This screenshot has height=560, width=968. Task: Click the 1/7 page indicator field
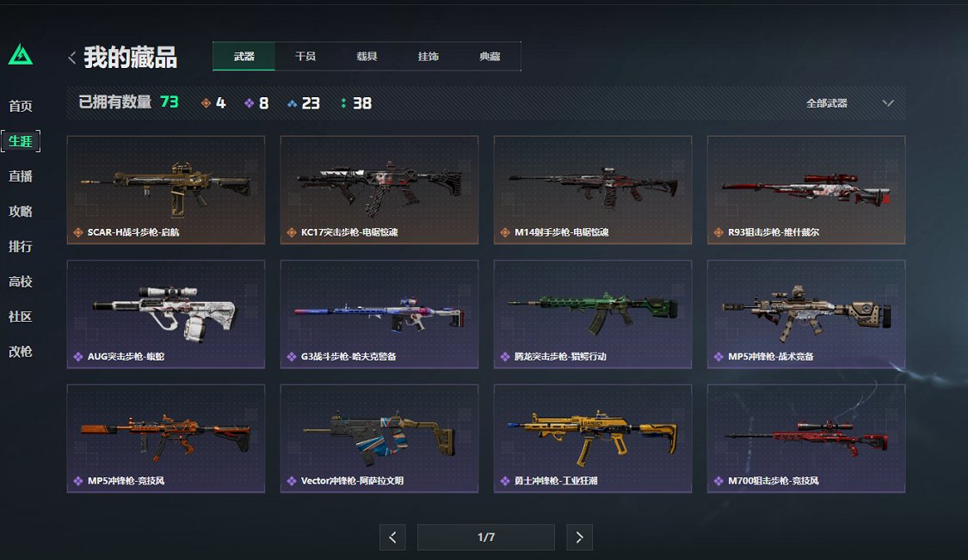486,537
